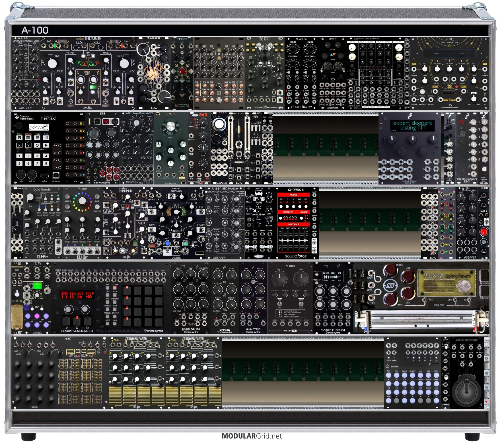The height and width of the screenshot is (442, 504).
Task: Click the Pulsar rainbow LED ring knob
Action: pos(82,201)
